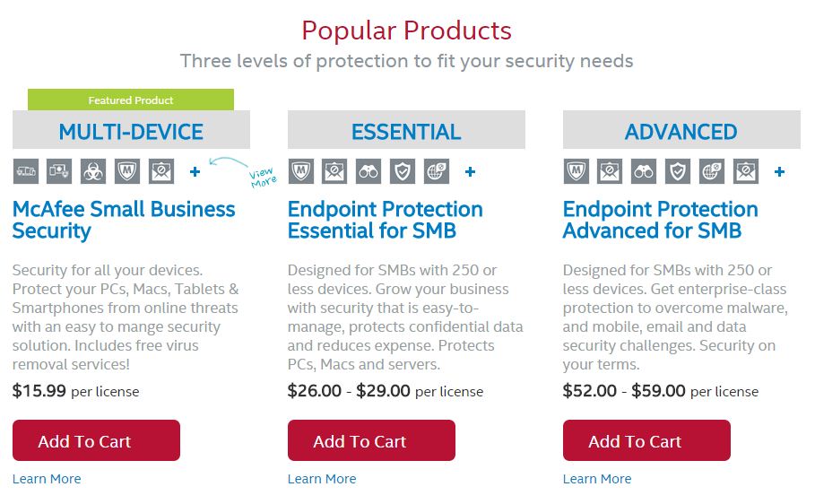815x504 pixels.
Task: Add Endpoint Protection Essential to cart
Action: (371, 440)
